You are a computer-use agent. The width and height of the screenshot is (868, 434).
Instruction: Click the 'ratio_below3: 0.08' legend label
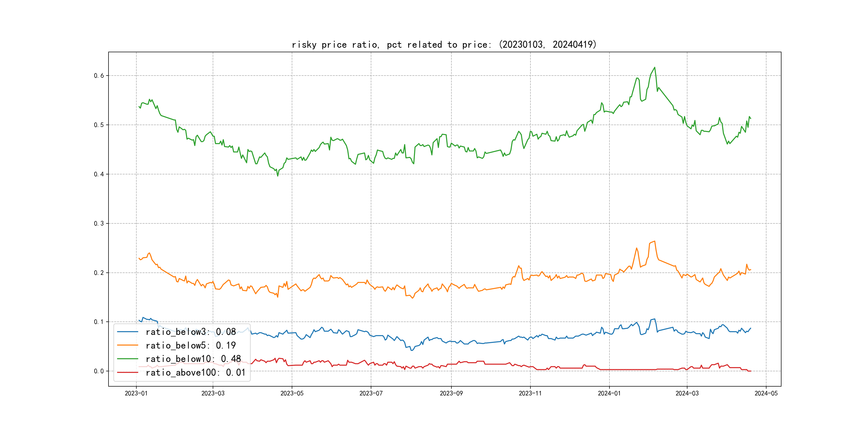(x=190, y=332)
